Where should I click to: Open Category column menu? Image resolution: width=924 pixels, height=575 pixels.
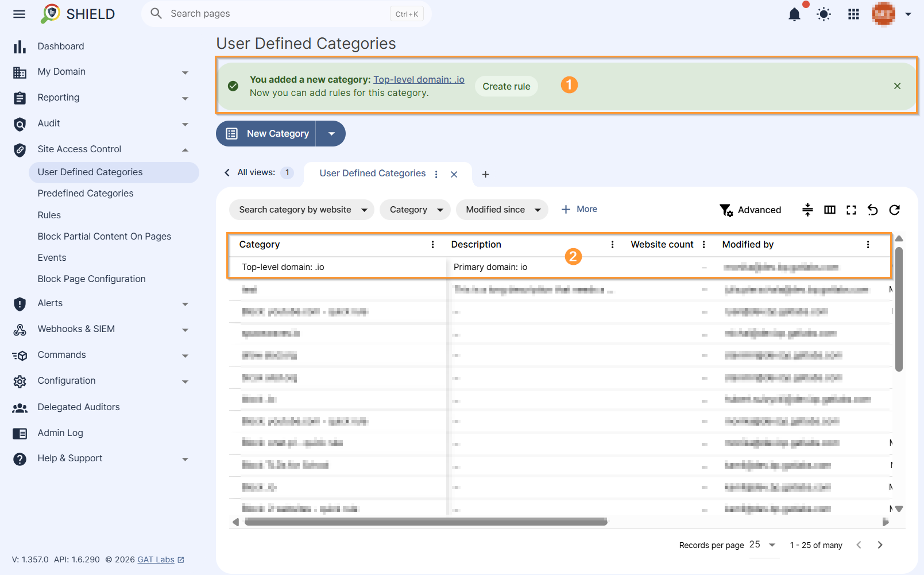tap(433, 245)
